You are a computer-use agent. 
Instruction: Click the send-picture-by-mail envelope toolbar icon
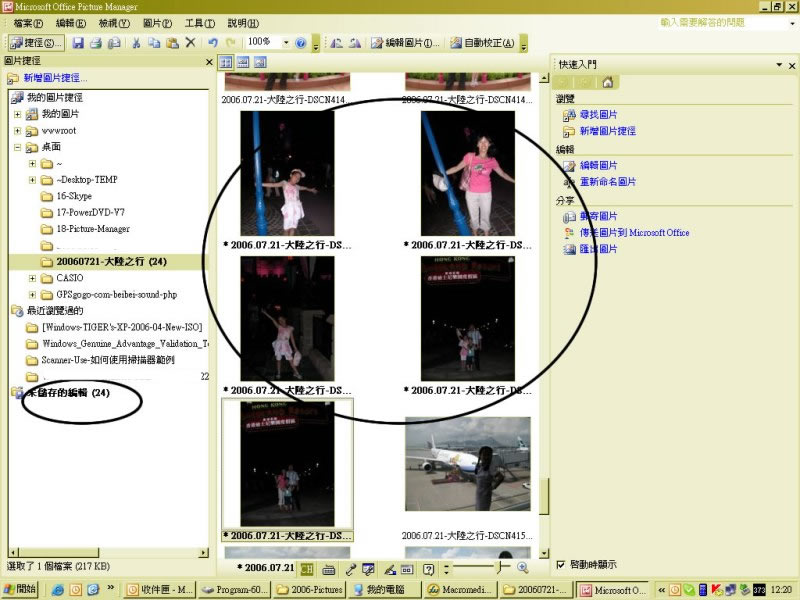pyautogui.click(x=114, y=43)
